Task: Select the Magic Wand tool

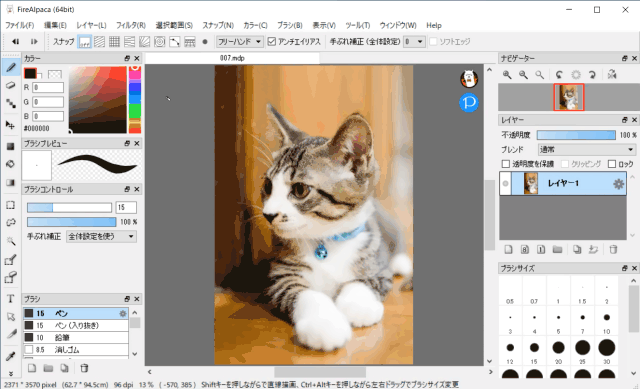Action: coord(11,241)
